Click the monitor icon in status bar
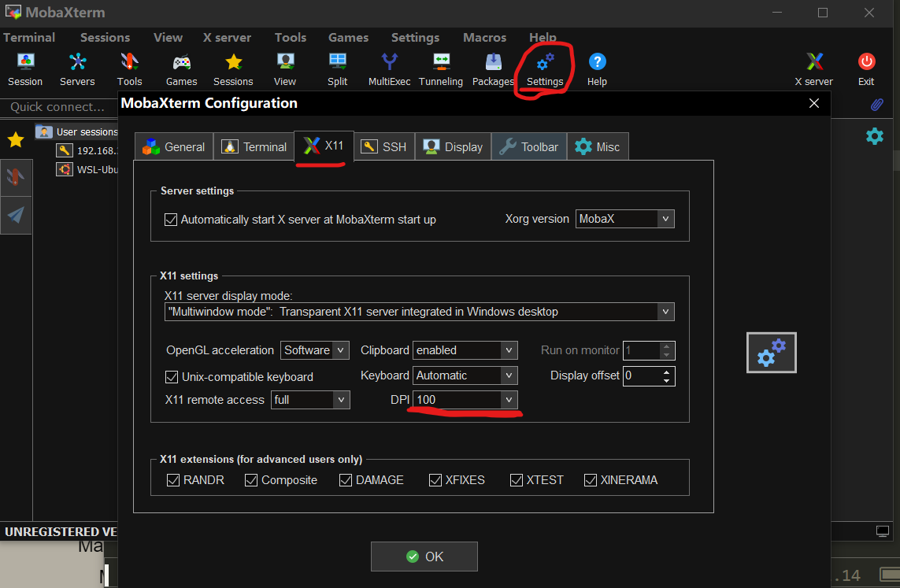900x588 pixels. pos(882,531)
